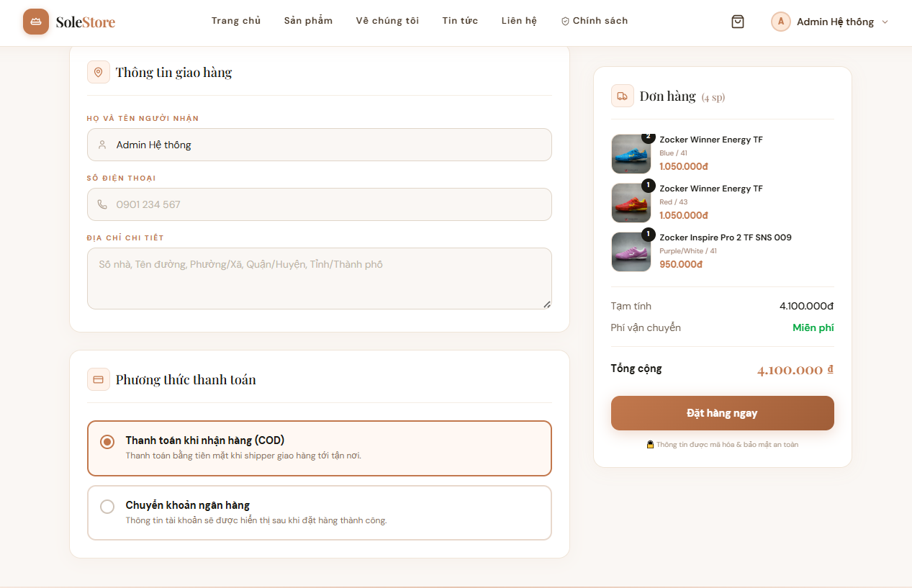The width and height of the screenshot is (912, 588).
Task: Click the credit card icon in payment header
Action: click(x=99, y=379)
